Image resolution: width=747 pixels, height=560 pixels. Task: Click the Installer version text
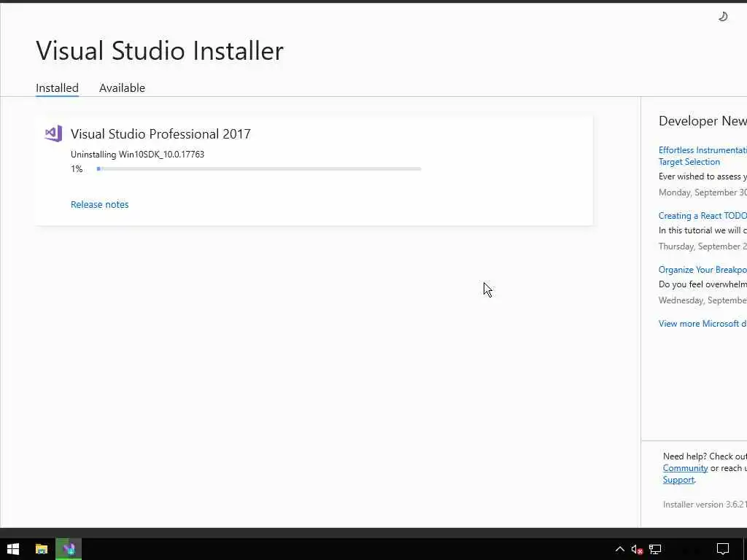[x=705, y=505]
